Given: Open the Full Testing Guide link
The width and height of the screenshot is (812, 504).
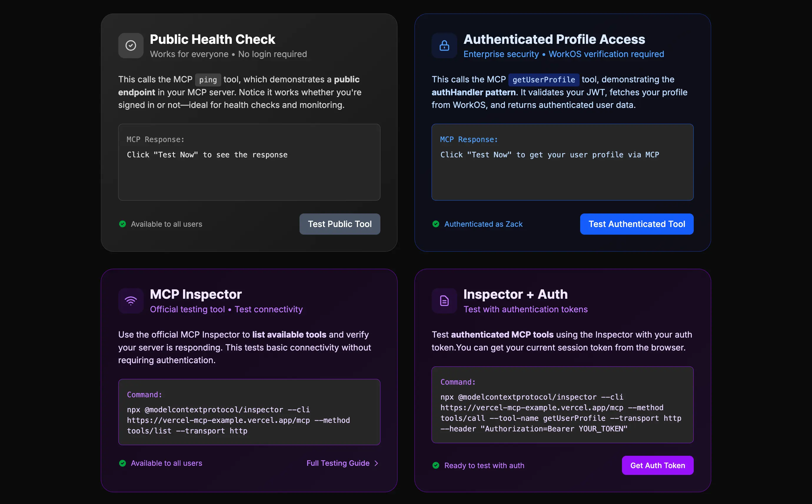Looking at the screenshot, I should pyautogui.click(x=338, y=463).
